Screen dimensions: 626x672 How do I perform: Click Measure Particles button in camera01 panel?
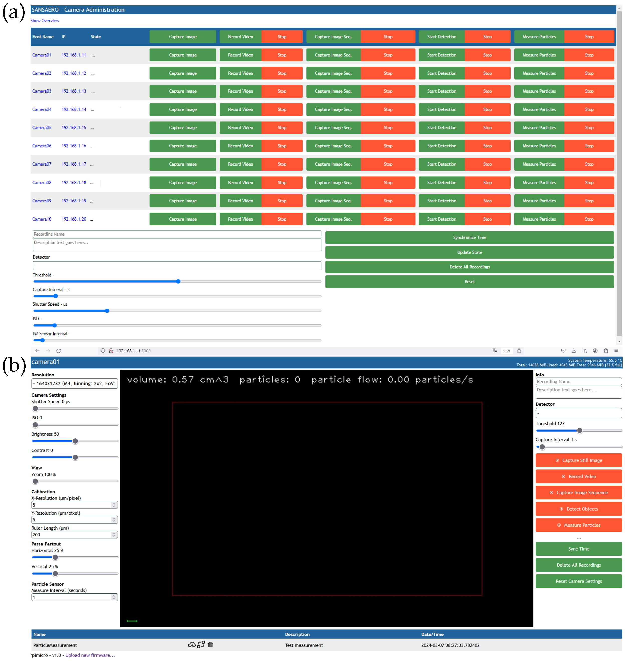click(578, 525)
